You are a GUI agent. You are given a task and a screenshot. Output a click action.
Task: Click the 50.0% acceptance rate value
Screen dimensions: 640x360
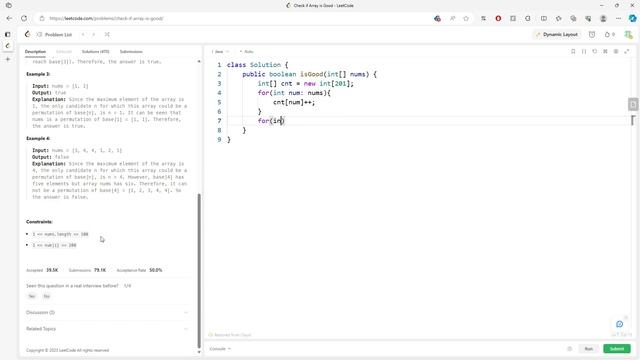156,270
